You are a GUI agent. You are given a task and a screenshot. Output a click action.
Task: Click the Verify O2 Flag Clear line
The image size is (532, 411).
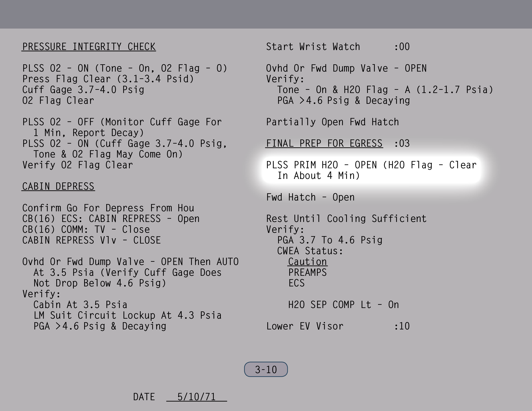coord(77,165)
